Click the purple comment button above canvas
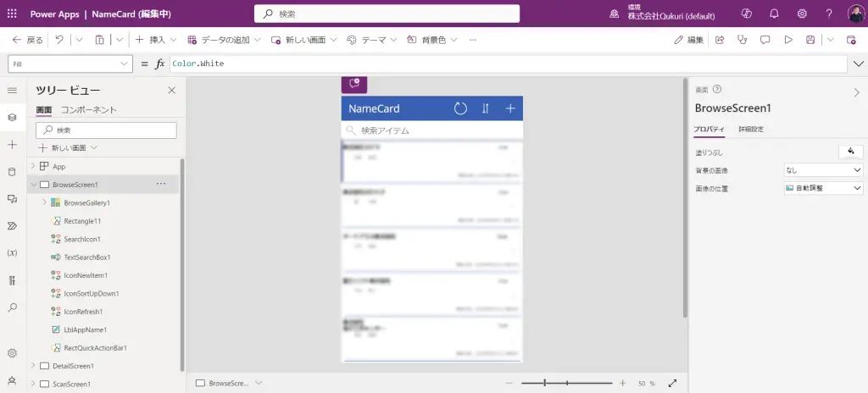 354,85
